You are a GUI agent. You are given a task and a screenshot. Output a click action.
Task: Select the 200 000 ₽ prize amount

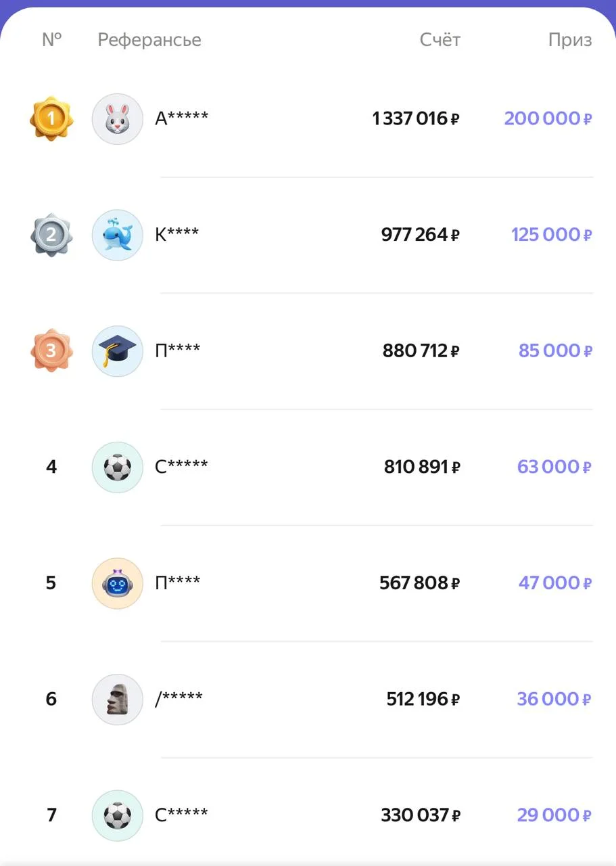pyautogui.click(x=548, y=119)
